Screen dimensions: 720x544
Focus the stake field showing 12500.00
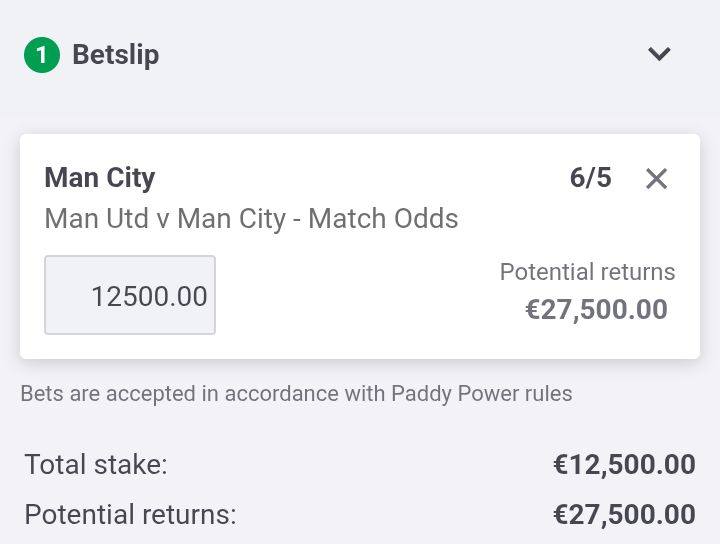[x=130, y=295]
